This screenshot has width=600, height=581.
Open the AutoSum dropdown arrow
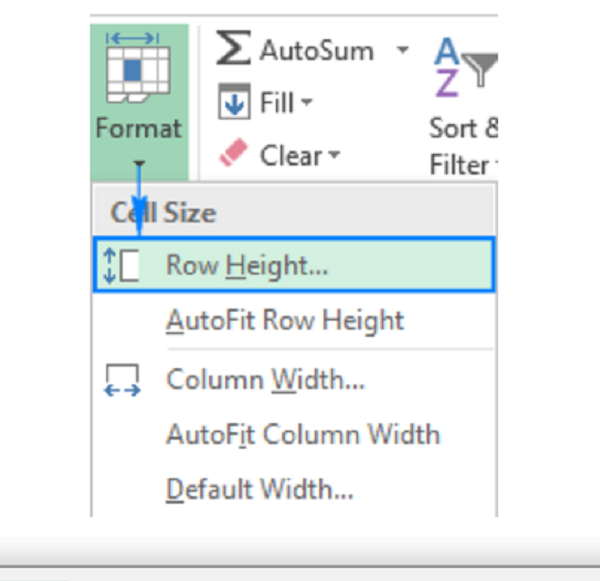(402, 50)
